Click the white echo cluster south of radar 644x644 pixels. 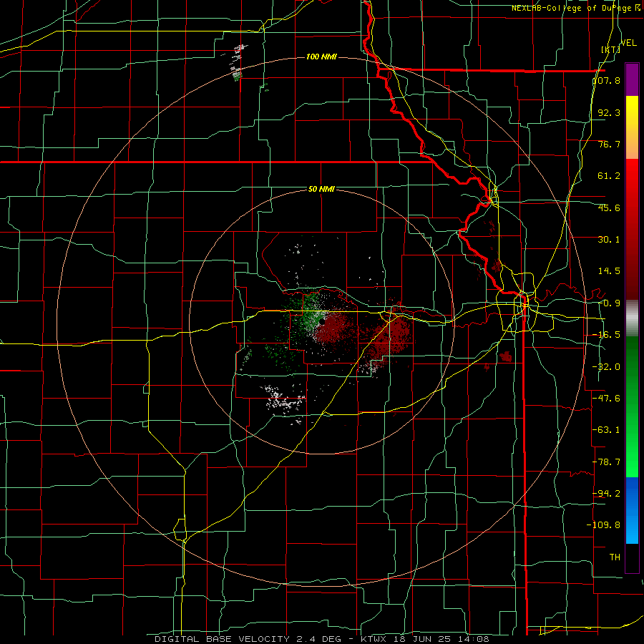point(283,399)
